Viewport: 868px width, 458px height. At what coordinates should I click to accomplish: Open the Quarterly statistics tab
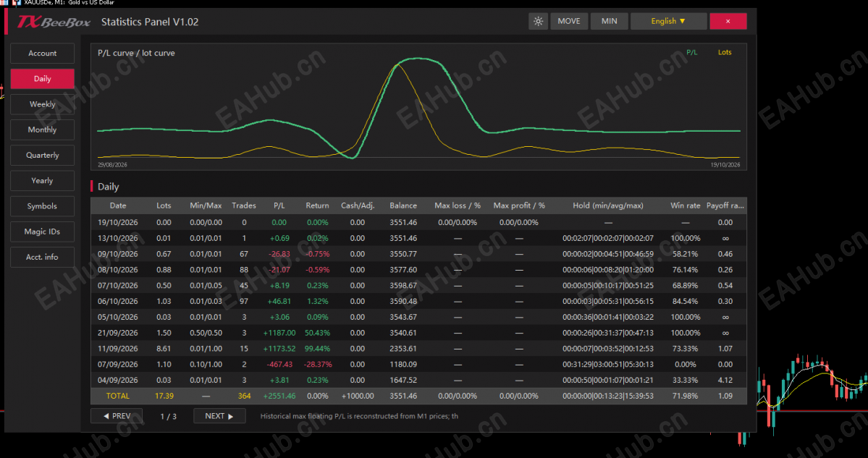pos(42,155)
